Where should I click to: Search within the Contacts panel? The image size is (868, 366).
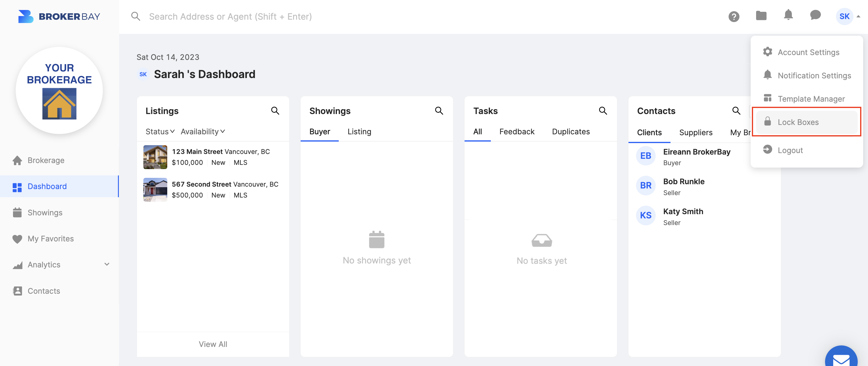736,111
